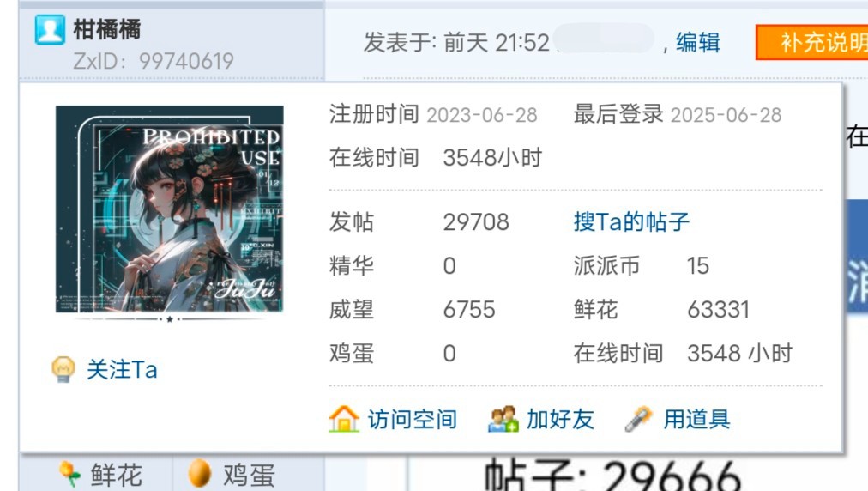Click the lightbulb icon next to 关注Ta
This screenshot has width=868, height=491.
click(x=63, y=369)
